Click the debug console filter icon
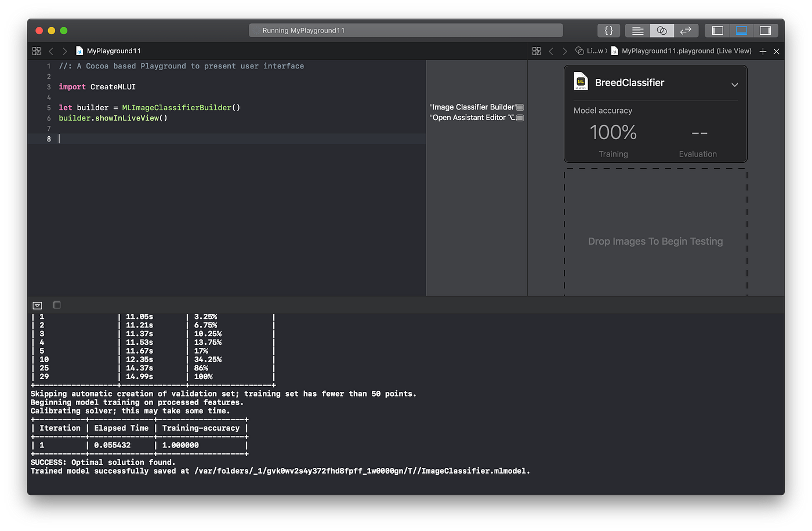This screenshot has height=531, width=812. 37,305
